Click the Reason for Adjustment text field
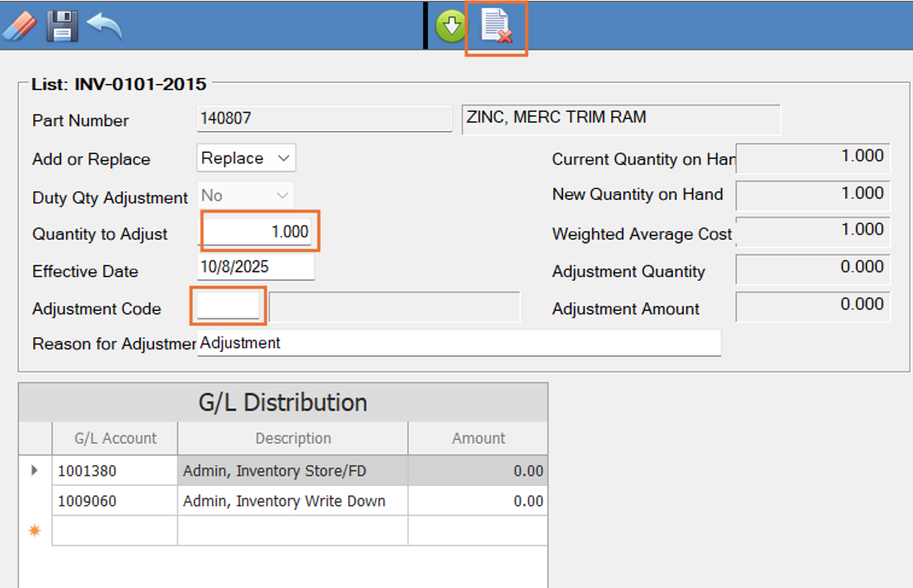 tap(458, 343)
